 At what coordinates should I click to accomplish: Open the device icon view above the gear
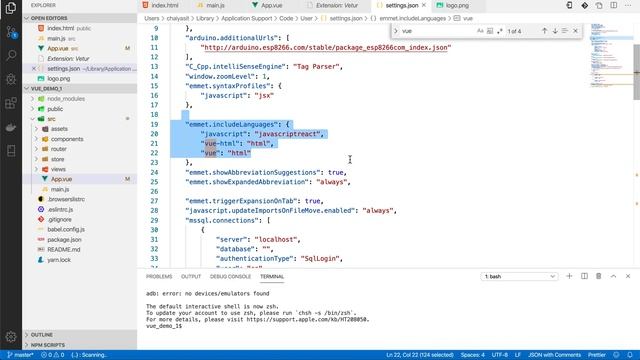[11, 151]
